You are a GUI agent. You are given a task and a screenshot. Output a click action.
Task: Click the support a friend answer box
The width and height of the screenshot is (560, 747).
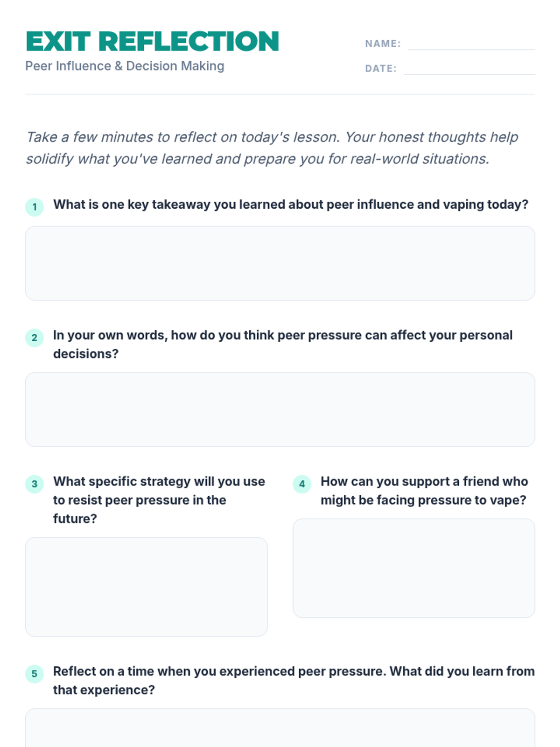click(x=414, y=568)
